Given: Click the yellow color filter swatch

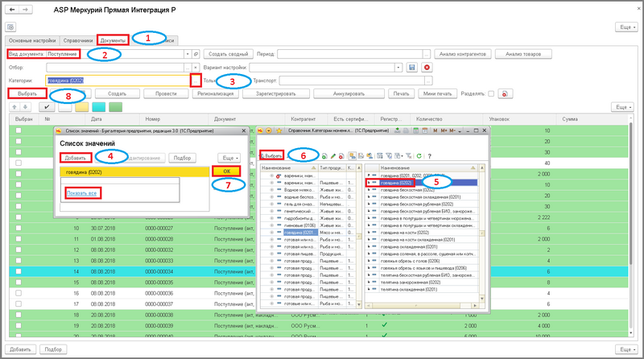Looking at the screenshot, I should point(82,107).
